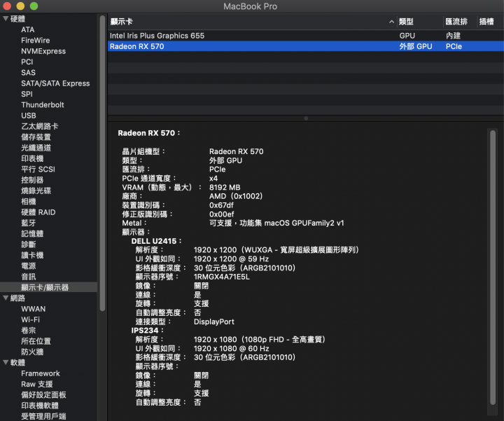Click serial number 1RMGX4A71E5L

[221, 277]
